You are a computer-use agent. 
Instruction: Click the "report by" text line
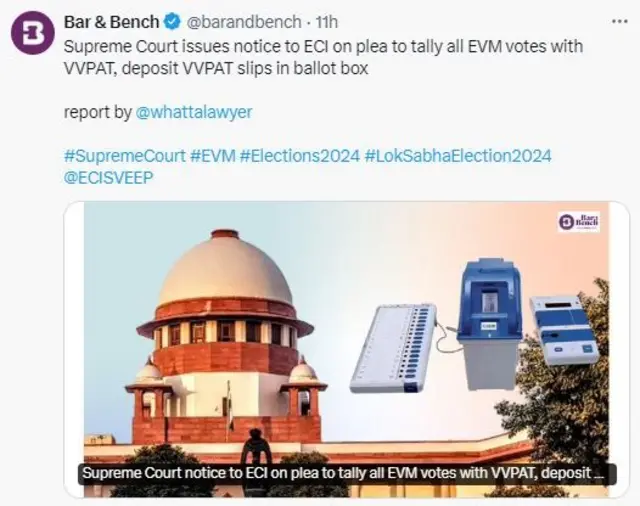point(97,113)
